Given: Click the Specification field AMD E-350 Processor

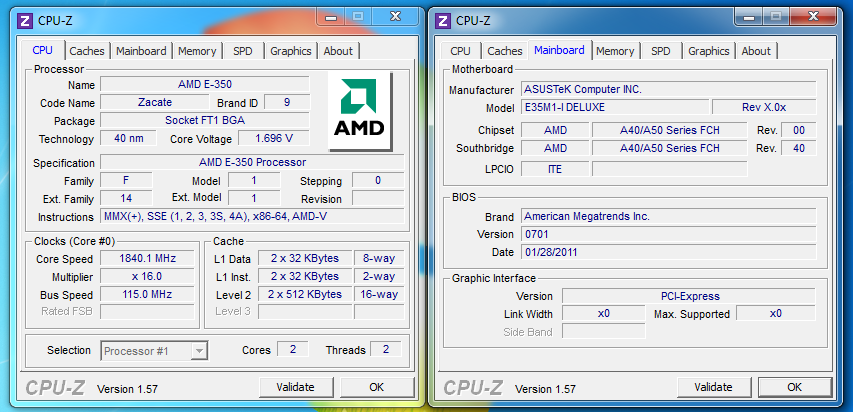Looking at the screenshot, I should coord(252,162).
